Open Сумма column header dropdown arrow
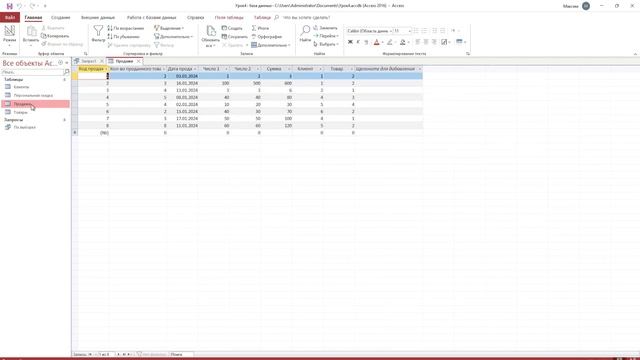Image resolution: width=640 pixels, height=360 pixels. pos(289,69)
